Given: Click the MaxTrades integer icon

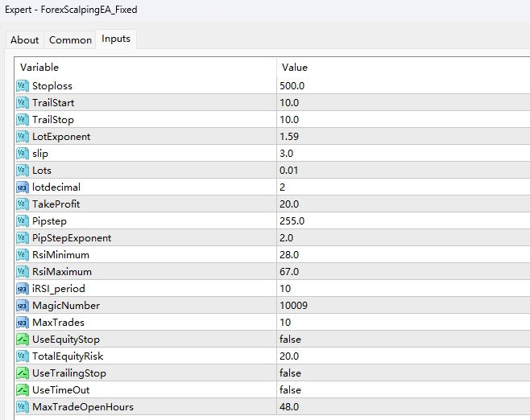Looking at the screenshot, I should point(23,322).
